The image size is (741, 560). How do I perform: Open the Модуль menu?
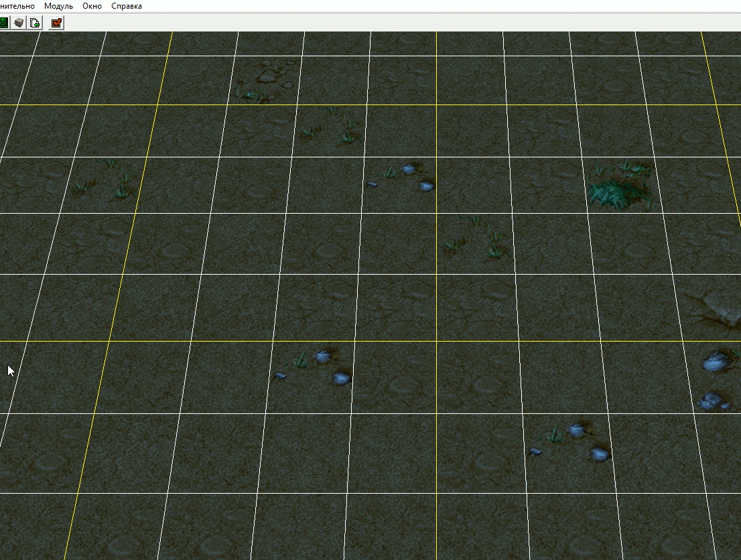coord(58,6)
